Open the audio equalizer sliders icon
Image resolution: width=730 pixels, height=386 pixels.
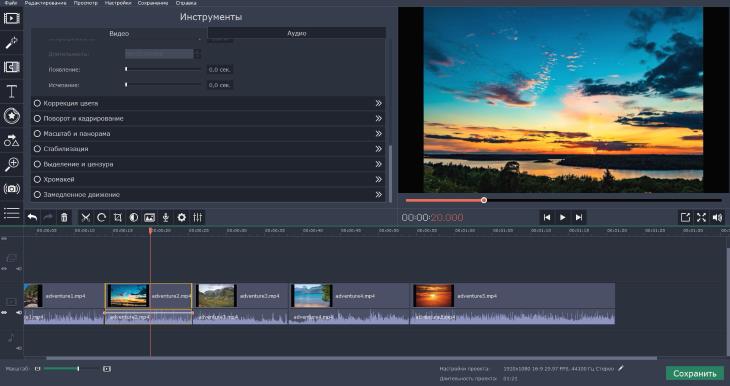coord(198,217)
